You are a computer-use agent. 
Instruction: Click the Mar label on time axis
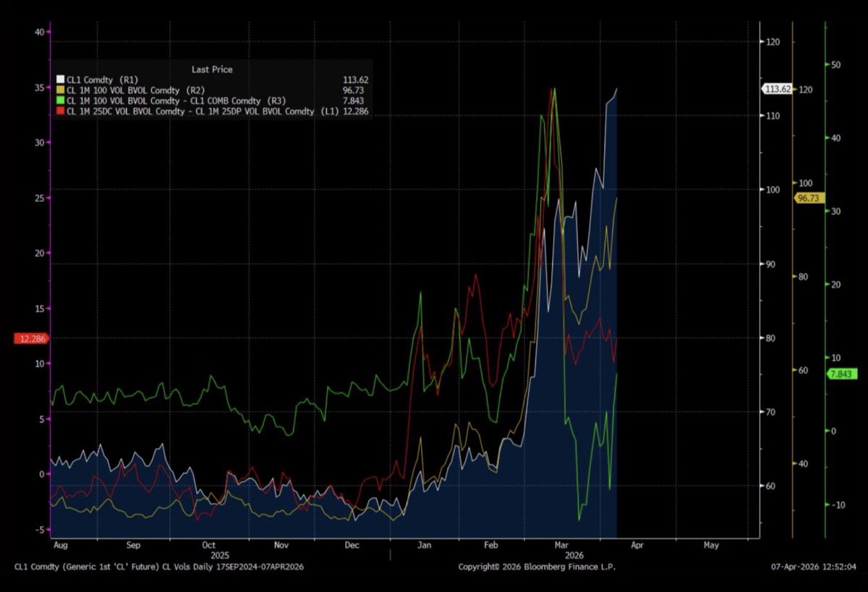(x=560, y=546)
